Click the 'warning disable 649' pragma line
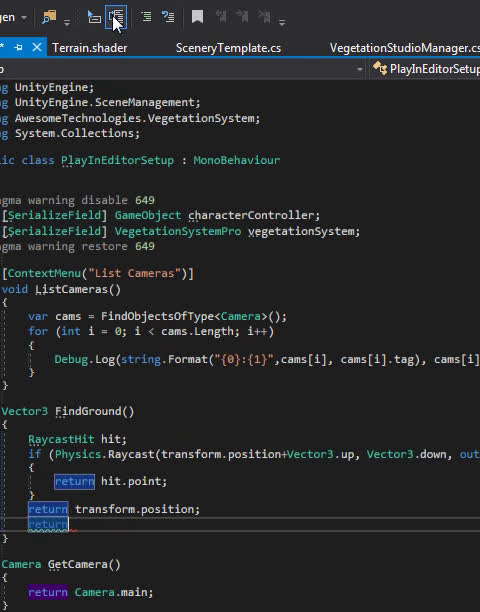480x612 pixels. (77, 200)
